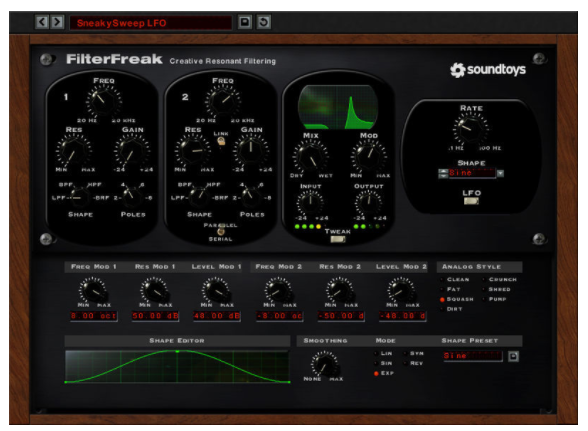Select Crunch analog style

(500, 280)
